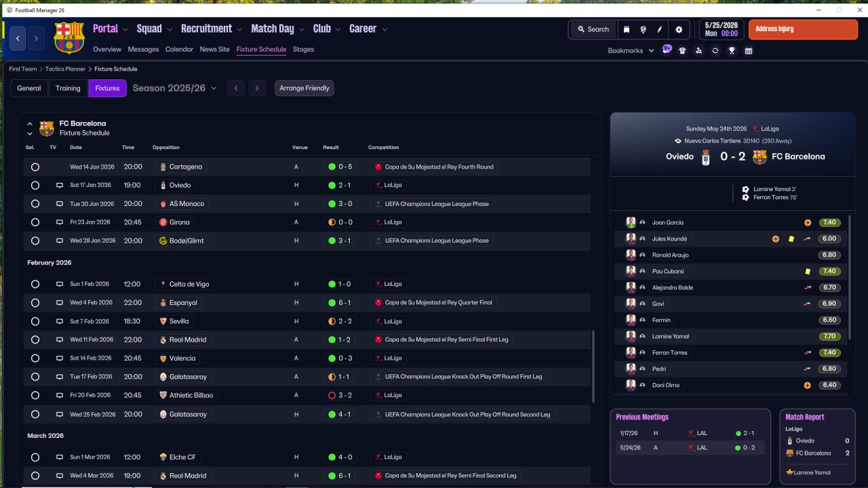Click the Search button

click(593, 29)
